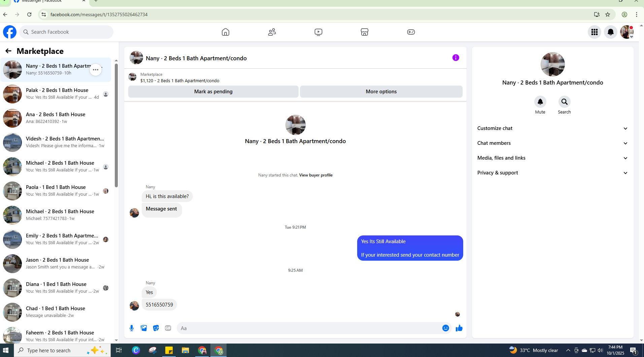Choose a sticker
The width and height of the screenshot is (644, 357).
point(156,328)
